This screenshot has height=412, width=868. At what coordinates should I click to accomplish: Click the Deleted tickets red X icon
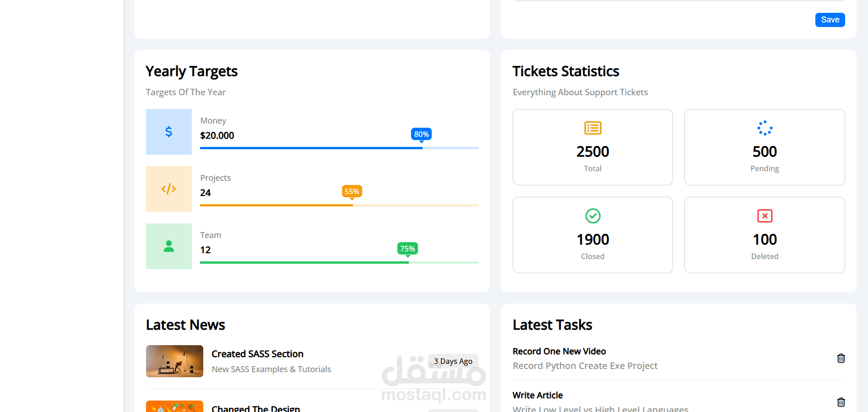765,216
